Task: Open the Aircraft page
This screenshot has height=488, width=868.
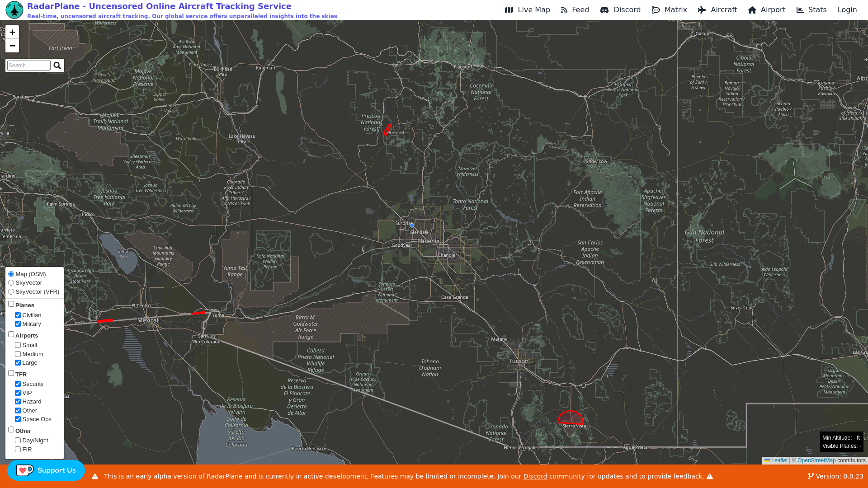Action: (717, 10)
